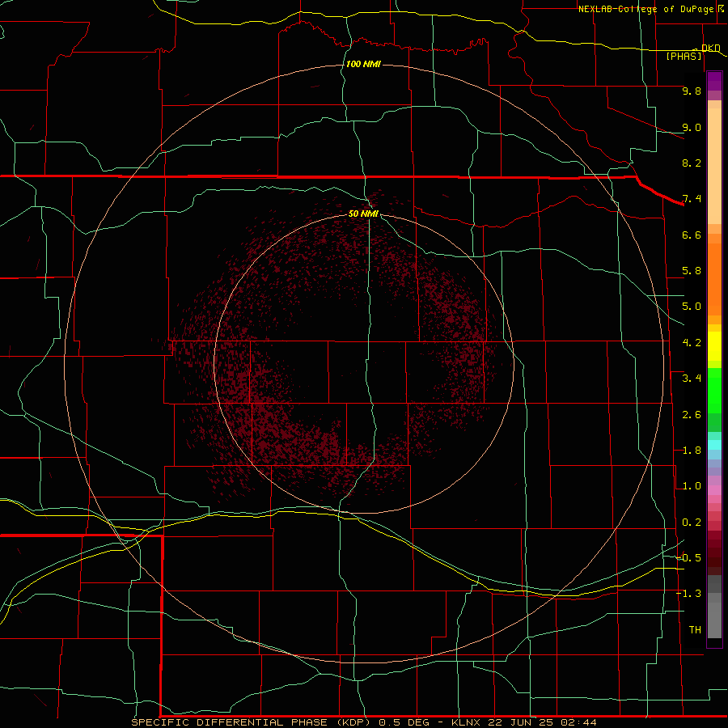This screenshot has width=728, height=728.
Task: Click the 9.8 value on the color scale
Action: pos(692,91)
